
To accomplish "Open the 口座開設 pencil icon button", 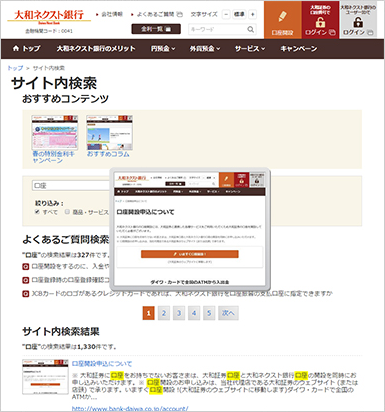I will pyautogui.click(x=283, y=20).
